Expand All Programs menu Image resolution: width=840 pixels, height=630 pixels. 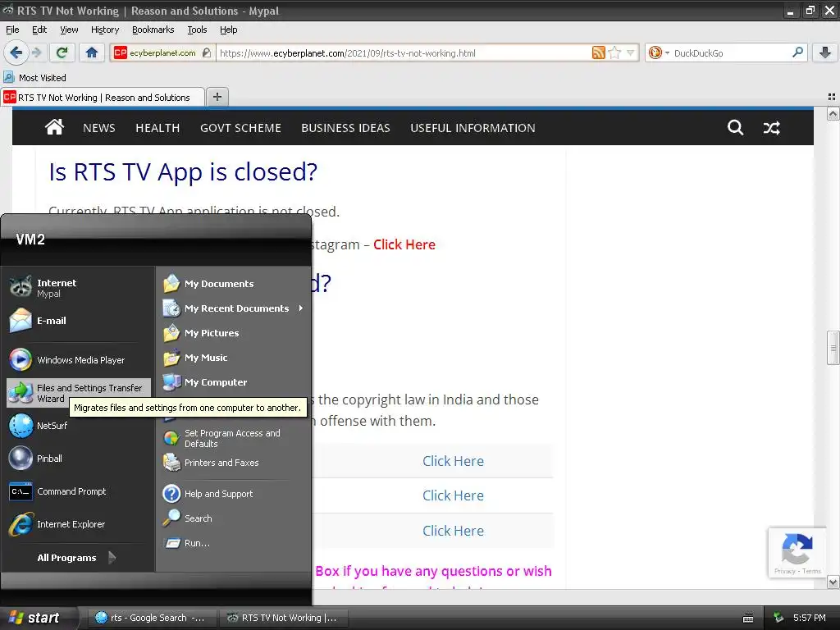76,558
